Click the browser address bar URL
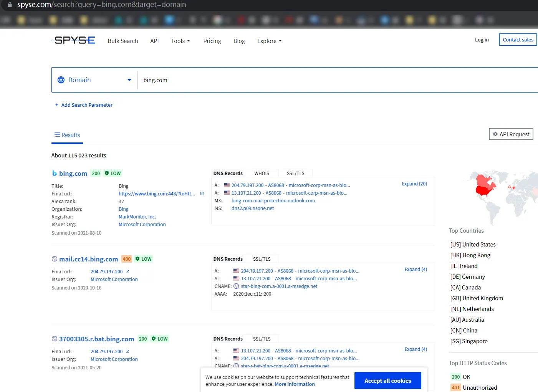Viewport: 538px width, 392px height. pyautogui.click(x=102, y=5)
